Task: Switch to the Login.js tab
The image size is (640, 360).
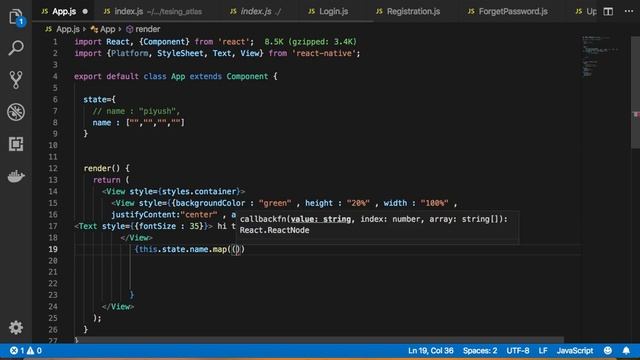Action: tap(333, 11)
